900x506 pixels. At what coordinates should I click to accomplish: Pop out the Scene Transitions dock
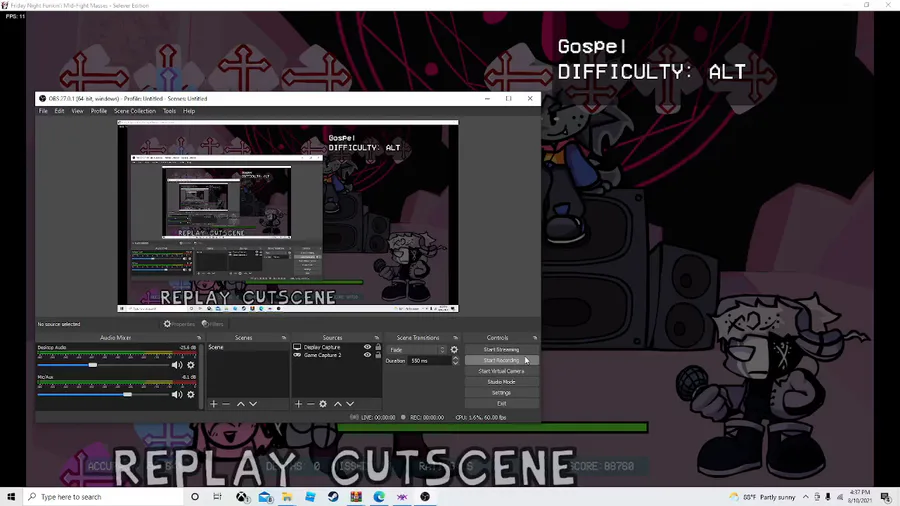455,338
